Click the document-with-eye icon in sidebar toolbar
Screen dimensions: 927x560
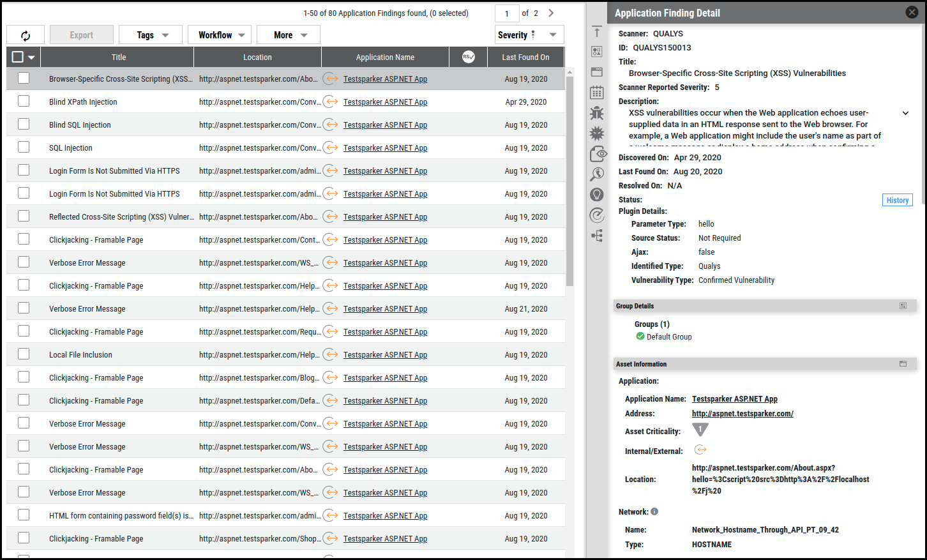596,153
